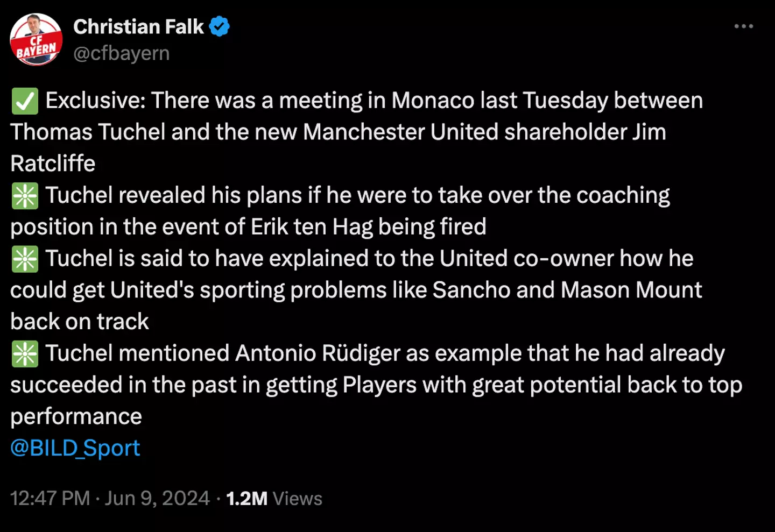Open the three-dot more options menu
Screen dimensions: 775x532
point(743,26)
